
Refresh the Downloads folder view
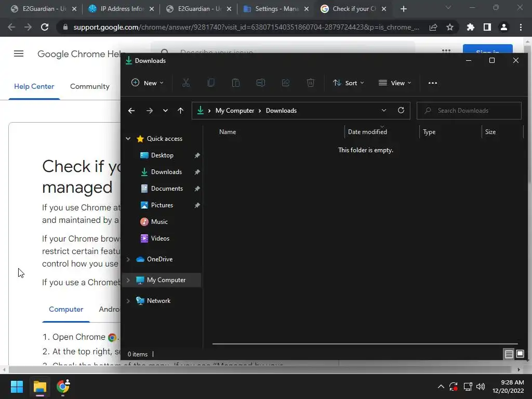click(x=401, y=110)
